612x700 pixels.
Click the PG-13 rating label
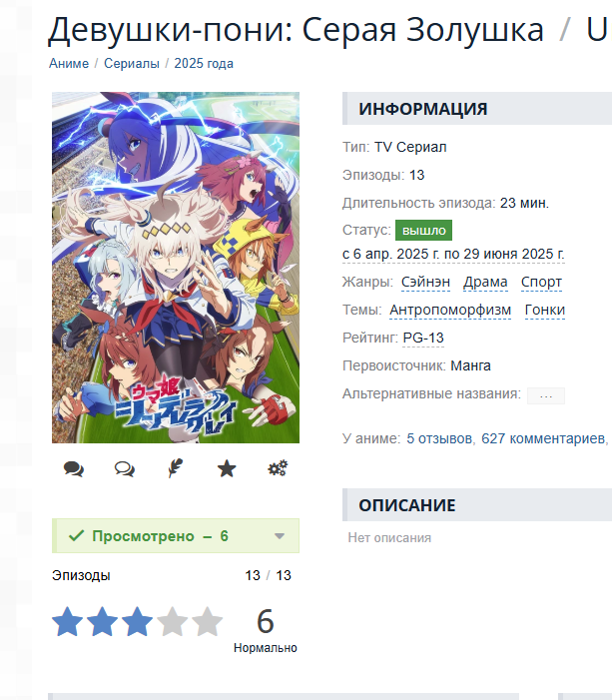coord(423,338)
